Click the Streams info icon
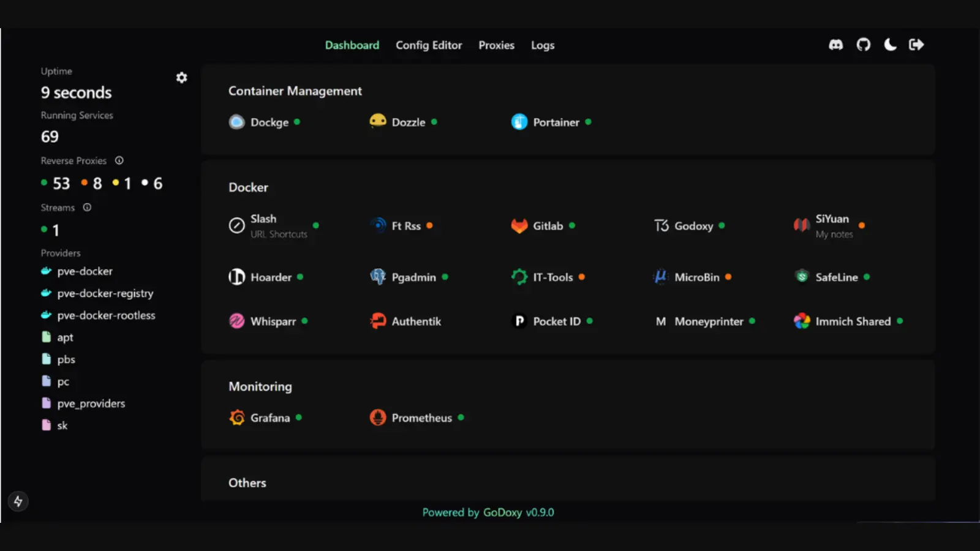 [87, 208]
